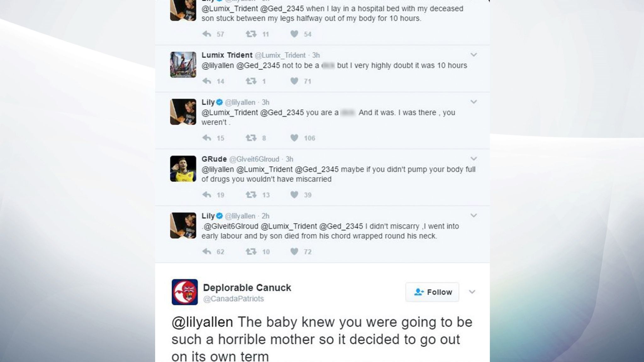
Task: Follow Deplorable Canuck
Action: [x=432, y=292]
